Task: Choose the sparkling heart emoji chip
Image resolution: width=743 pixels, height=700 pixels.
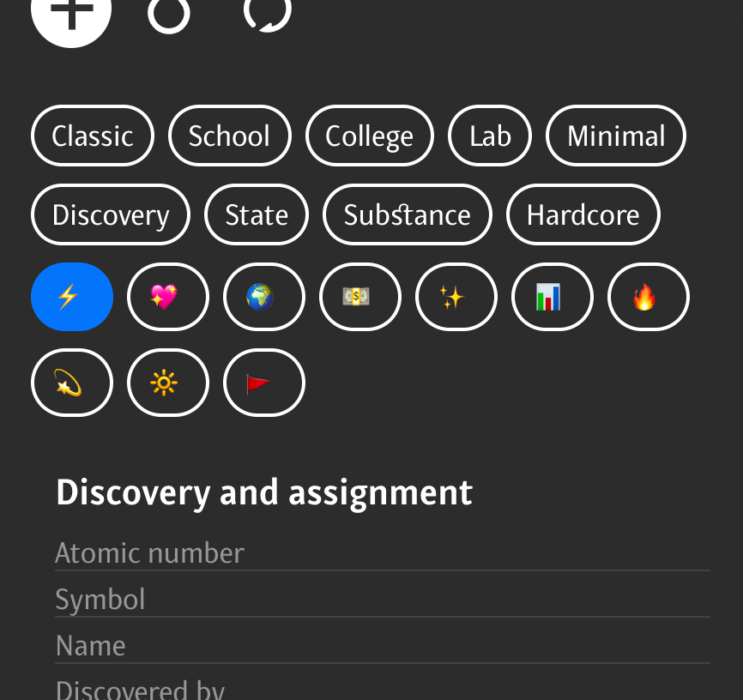Action: click(168, 297)
